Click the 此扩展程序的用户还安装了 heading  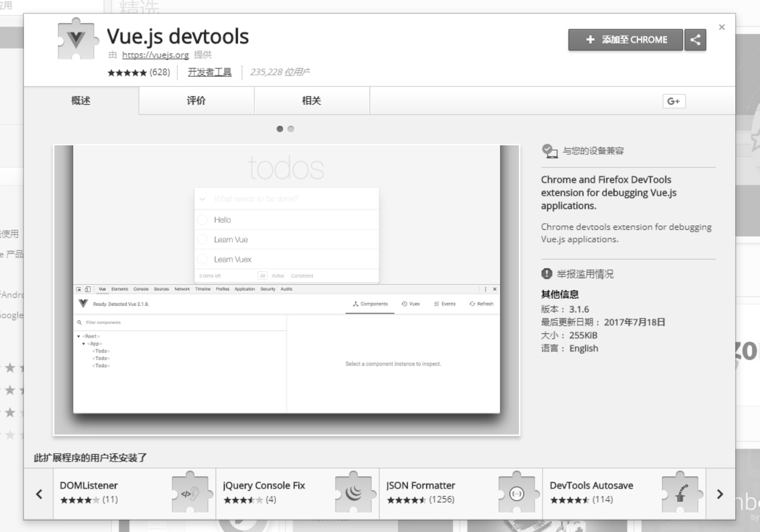(90, 458)
